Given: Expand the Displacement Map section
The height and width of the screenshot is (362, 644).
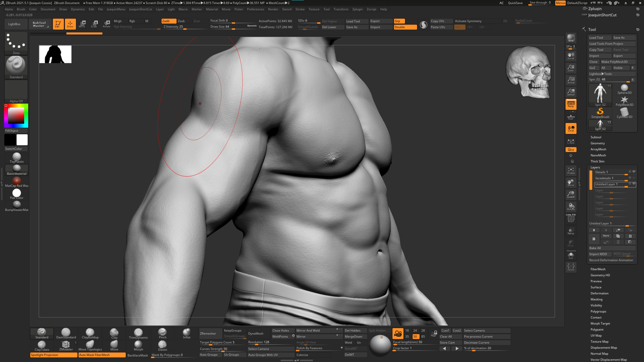Looking at the screenshot, I should (x=604, y=348).
